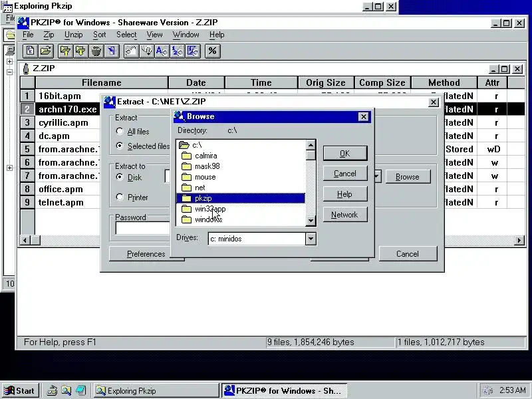Confirm the Browse dialog with OK
532x399 pixels.
(x=345, y=154)
